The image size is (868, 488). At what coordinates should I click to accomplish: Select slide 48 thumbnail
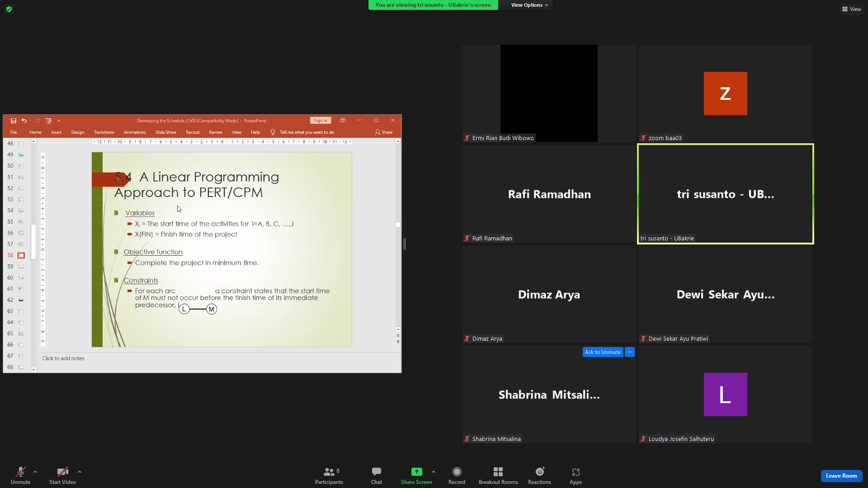click(x=21, y=144)
